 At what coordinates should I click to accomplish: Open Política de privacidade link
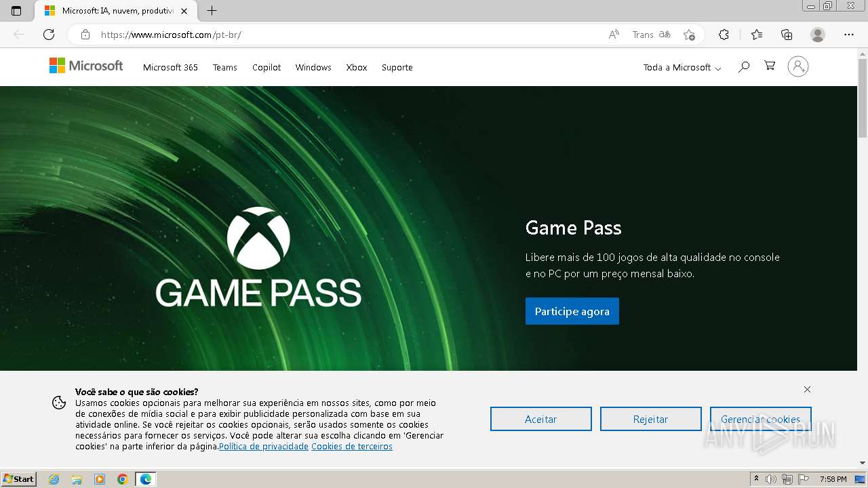point(264,447)
